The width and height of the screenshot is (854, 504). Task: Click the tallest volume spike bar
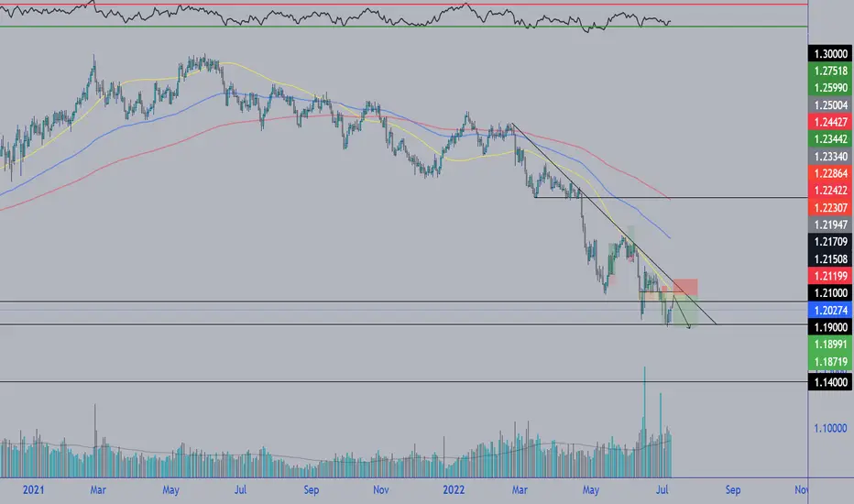[x=645, y=422]
